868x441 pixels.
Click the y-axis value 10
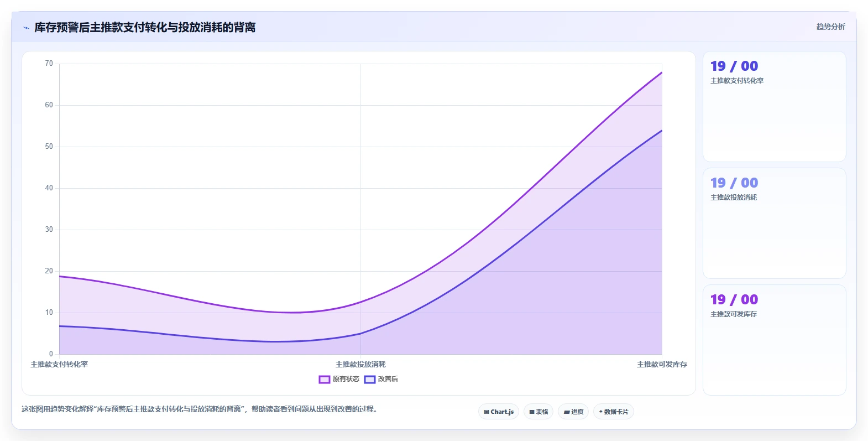[49, 313]
